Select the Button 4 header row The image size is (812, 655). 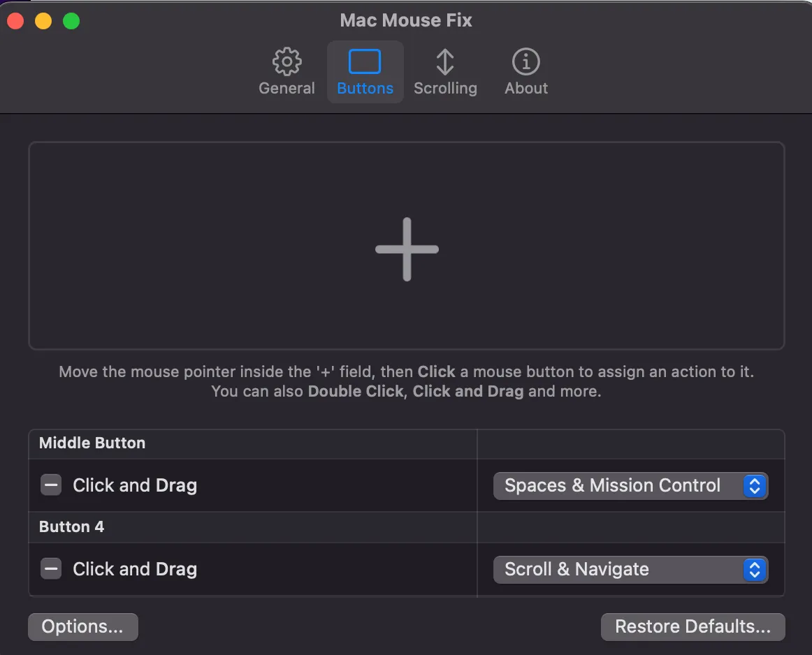point(407,527)
